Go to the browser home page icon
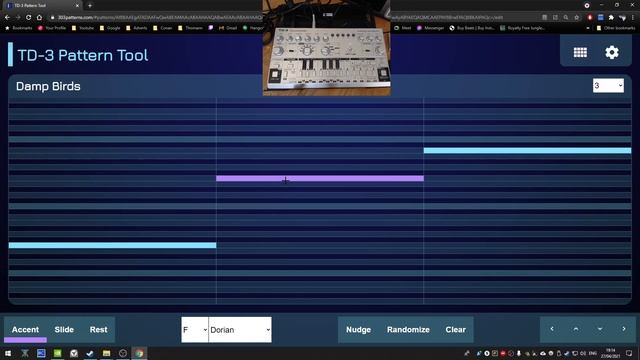This screenshot has width=640, height=360. 39,18
